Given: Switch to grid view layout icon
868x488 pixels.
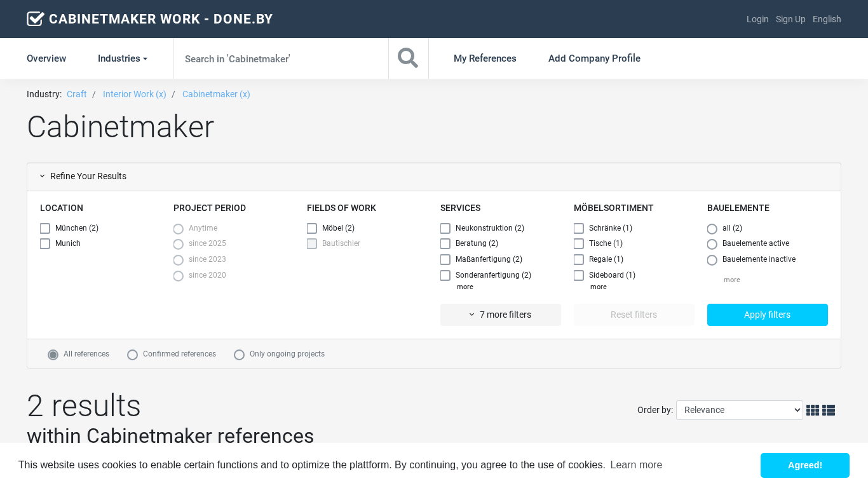Looking at the screenshot, I should (812, 410).
